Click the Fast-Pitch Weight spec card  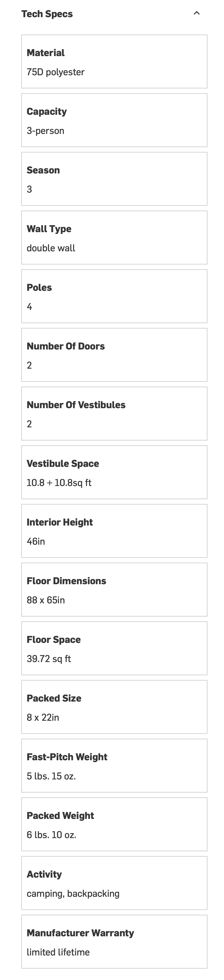click(114, 765)
